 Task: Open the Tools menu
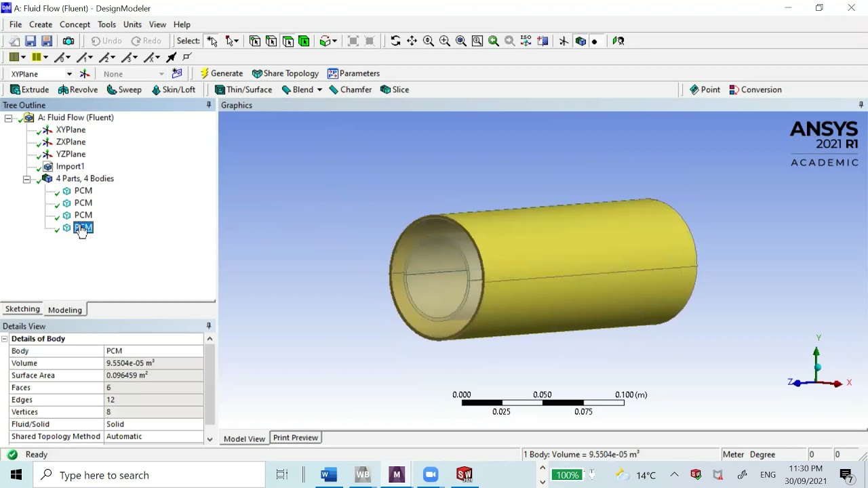(106, 24)
